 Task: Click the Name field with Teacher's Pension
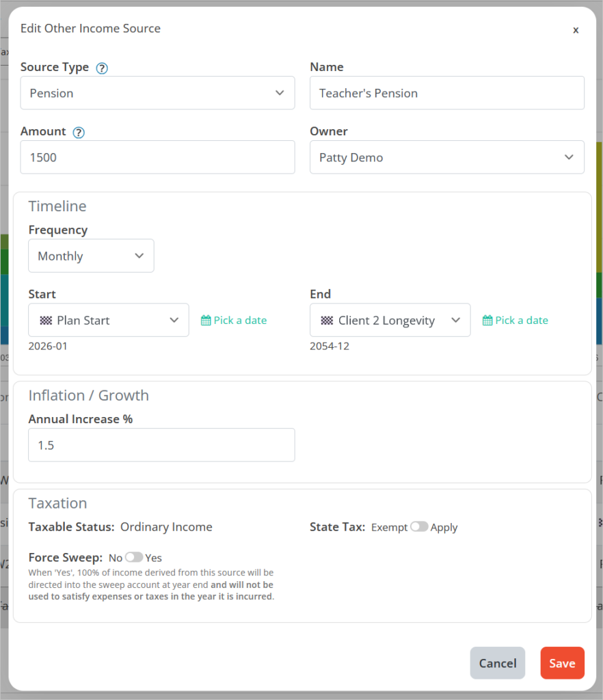coord(446,93)
